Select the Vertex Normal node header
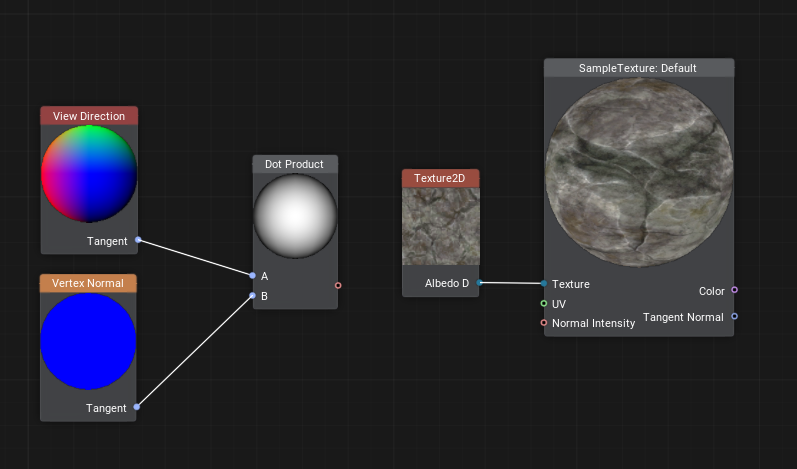Viewport: 797px width, 469px height. point(88,283)
